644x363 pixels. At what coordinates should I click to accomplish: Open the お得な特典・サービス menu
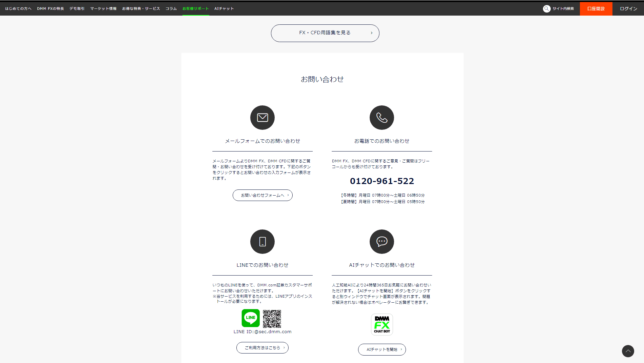tap(141, 9)
